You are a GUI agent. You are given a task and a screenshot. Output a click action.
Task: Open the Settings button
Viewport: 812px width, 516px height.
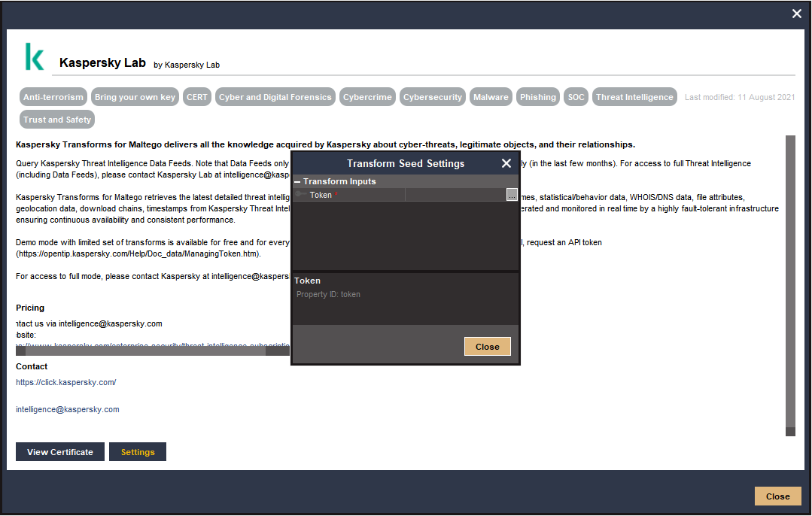(x=138, y=452)
